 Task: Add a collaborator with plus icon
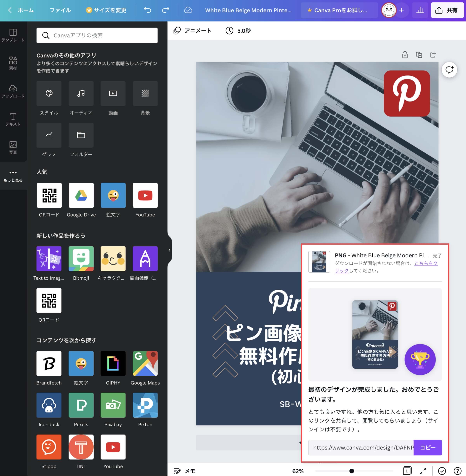point(401,10)
